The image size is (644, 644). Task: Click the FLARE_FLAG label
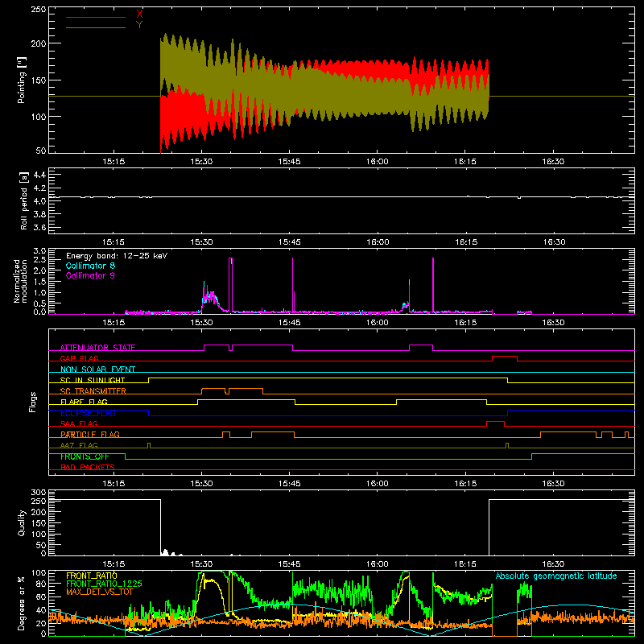click(x=84, y=402)
